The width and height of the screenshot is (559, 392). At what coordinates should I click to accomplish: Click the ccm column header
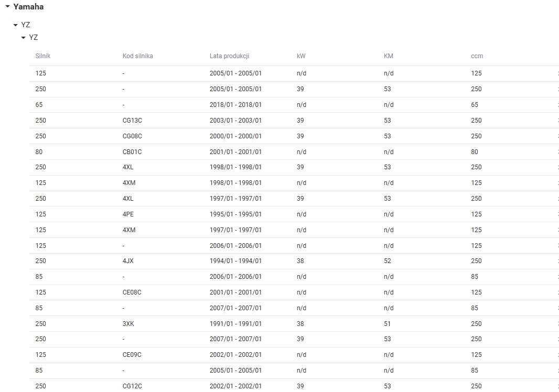point(477,56)
